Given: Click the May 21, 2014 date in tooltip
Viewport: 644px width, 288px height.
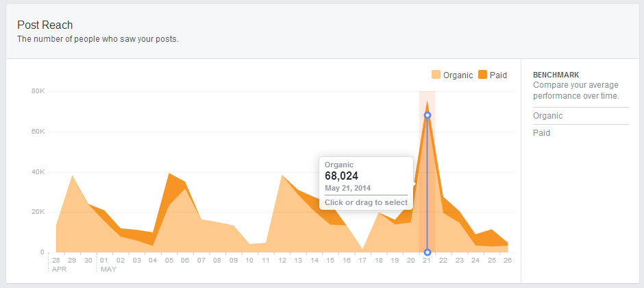Looking at the screenshot, I should [348, 189].
